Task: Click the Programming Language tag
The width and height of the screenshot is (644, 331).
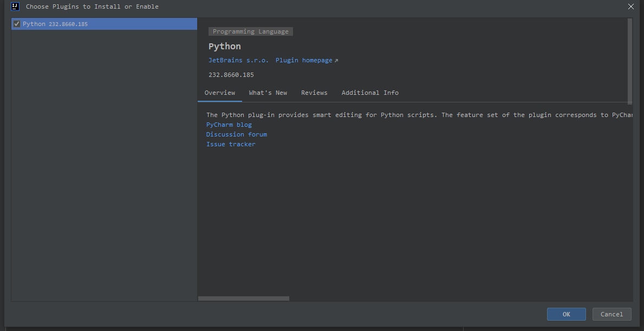Action: [x=250, y=31]
